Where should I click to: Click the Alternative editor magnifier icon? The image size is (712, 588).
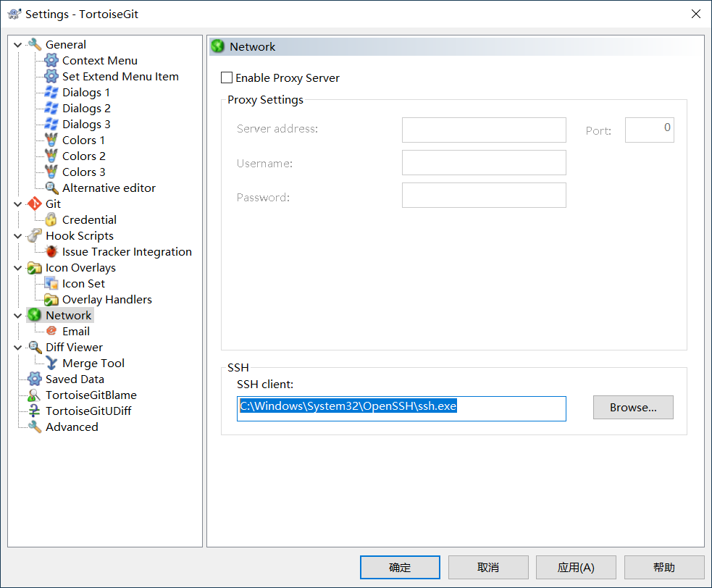tap(51, 188)
